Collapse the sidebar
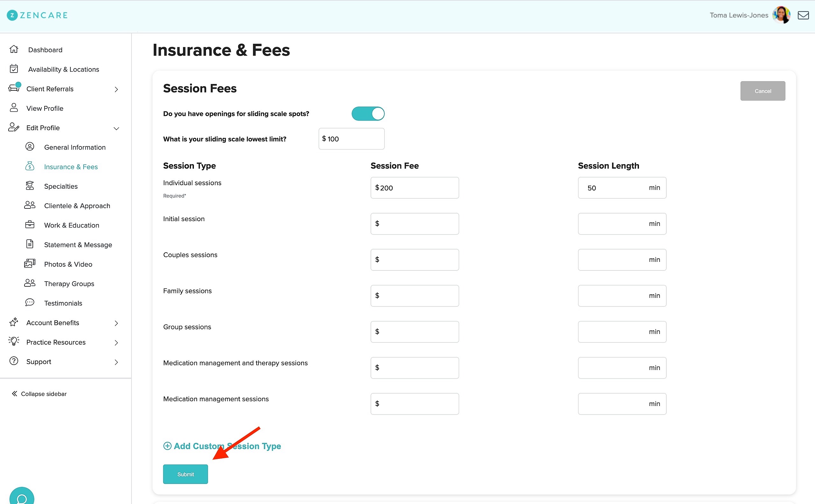This screenshot has height=504, width=815. [39, 394]
